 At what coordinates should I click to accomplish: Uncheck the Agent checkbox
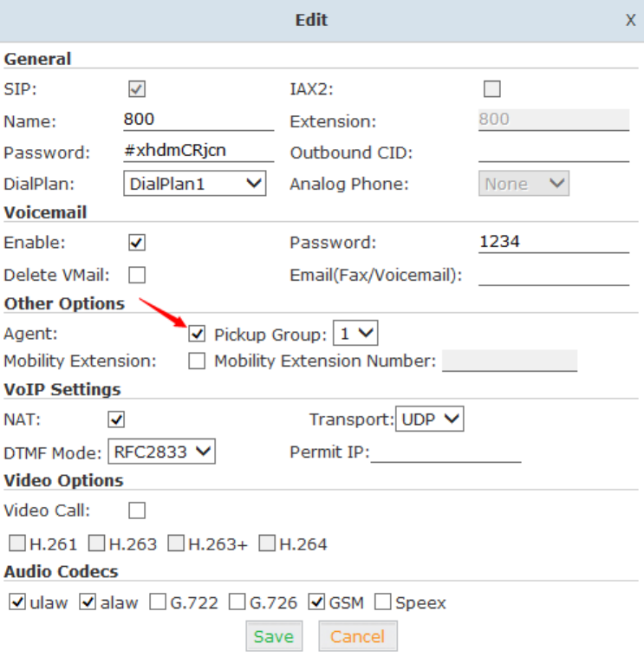pos(197,334)
